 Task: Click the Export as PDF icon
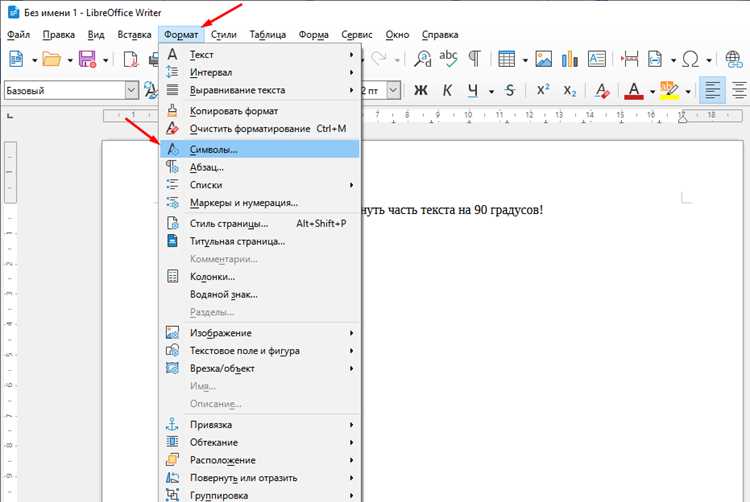tap(131, 59)
